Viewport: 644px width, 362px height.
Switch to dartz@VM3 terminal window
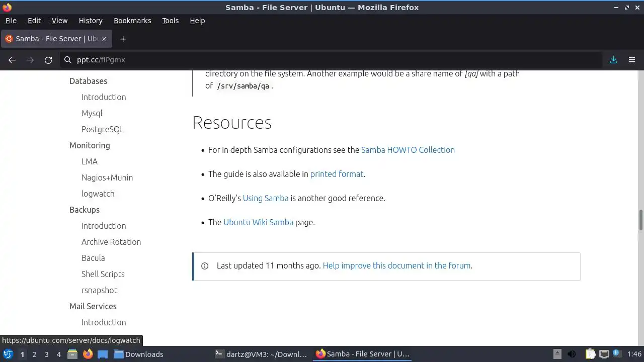tap(261, 354)
